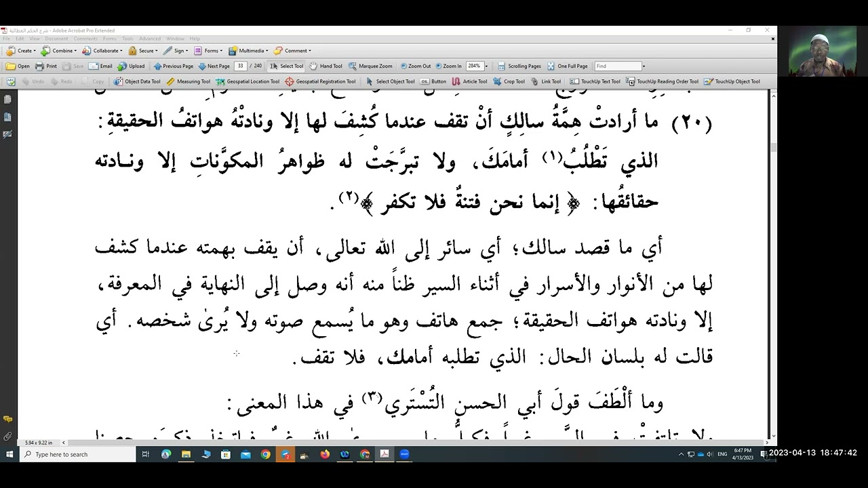Activate the Select Tool
This screenshot has height=488, width=868.
[287, 66]
